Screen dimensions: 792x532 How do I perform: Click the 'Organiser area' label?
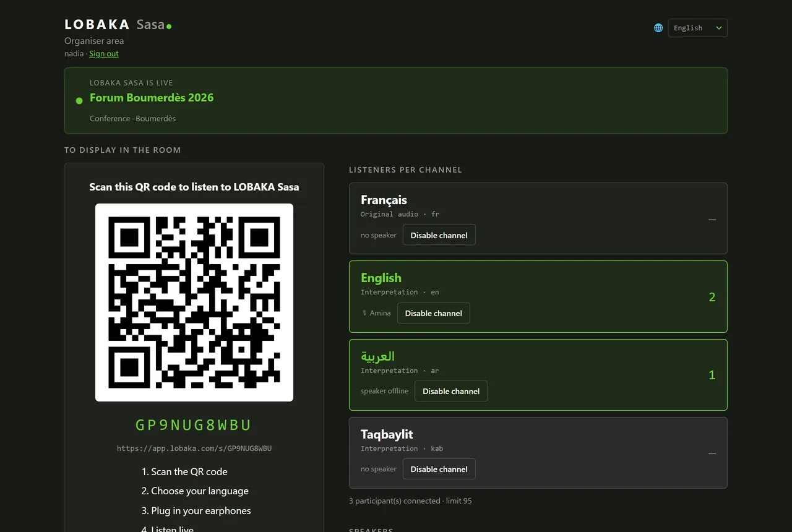coord(94,41)
